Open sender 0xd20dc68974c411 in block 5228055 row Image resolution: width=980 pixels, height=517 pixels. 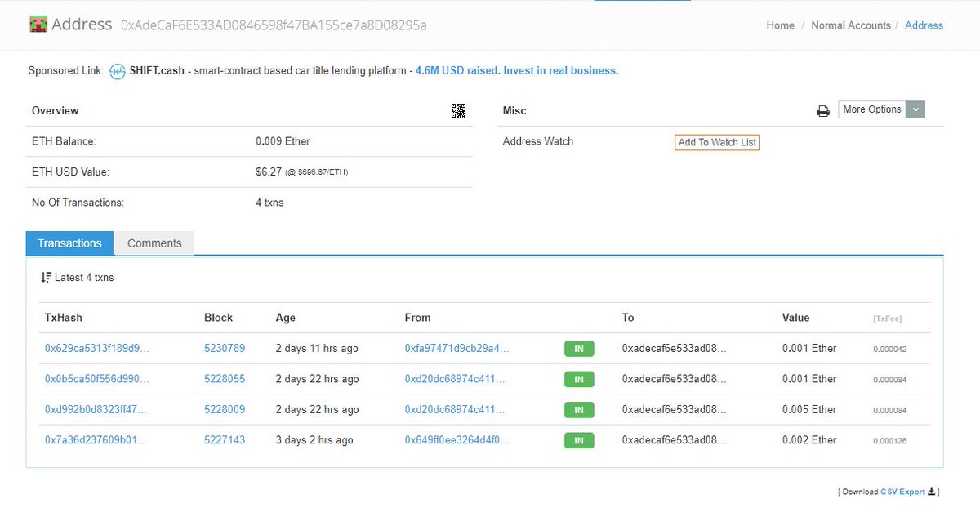click(x=457, y=379)
